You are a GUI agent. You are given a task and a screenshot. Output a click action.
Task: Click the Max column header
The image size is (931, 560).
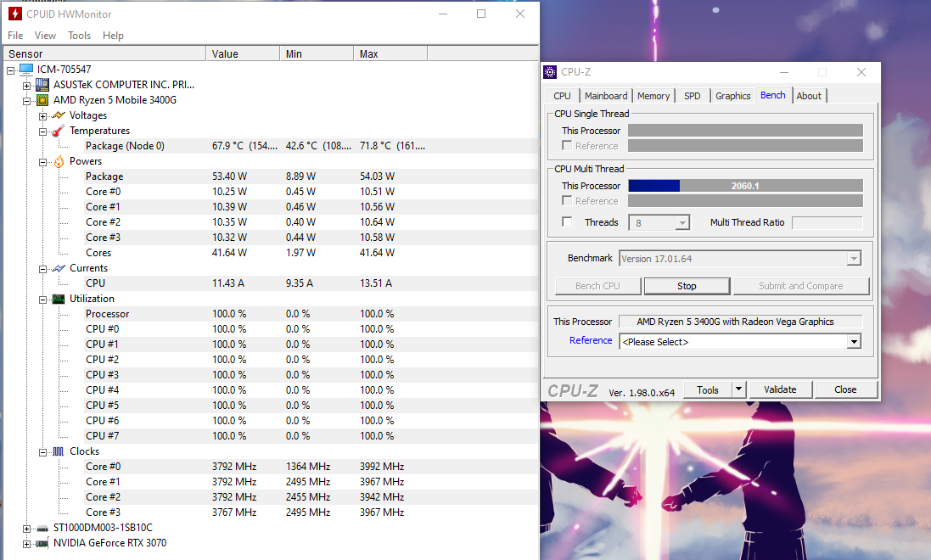point(390,54)
